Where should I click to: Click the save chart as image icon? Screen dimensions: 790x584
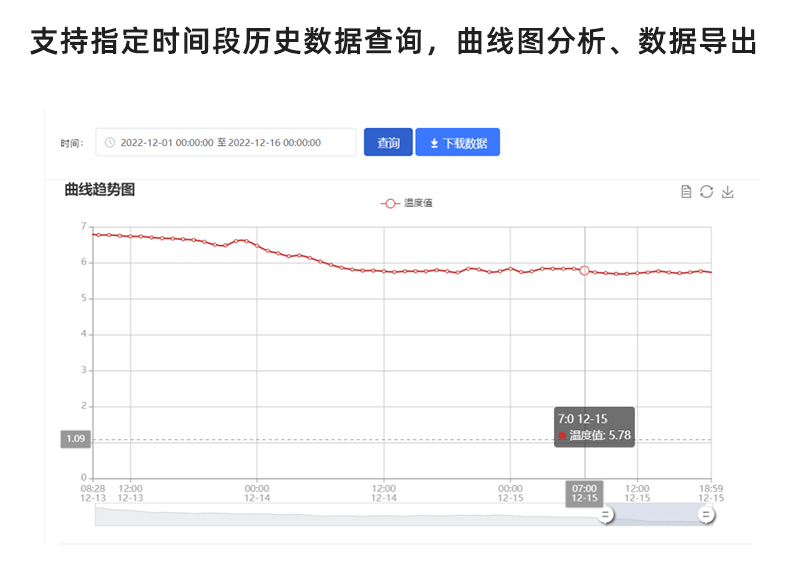[728, 192]
